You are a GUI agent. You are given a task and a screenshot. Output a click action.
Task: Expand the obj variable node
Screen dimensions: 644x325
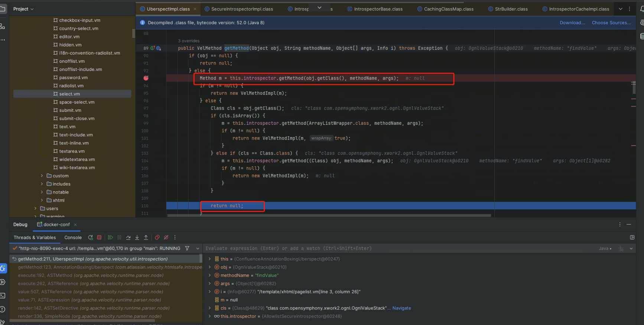[209, 267]
